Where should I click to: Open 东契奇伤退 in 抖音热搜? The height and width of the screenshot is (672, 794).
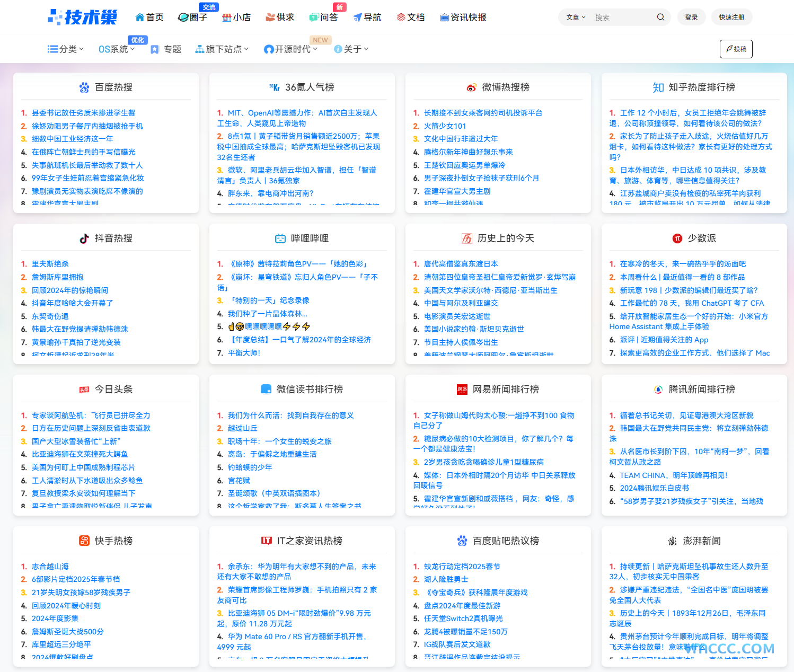click(x=50, y=316)
